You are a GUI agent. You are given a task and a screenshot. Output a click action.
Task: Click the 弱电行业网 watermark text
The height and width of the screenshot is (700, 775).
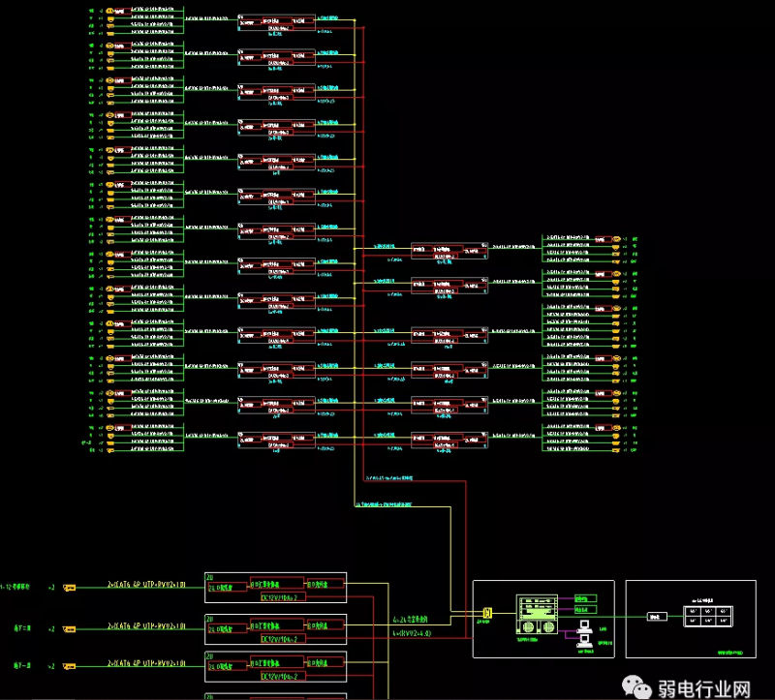705,687
